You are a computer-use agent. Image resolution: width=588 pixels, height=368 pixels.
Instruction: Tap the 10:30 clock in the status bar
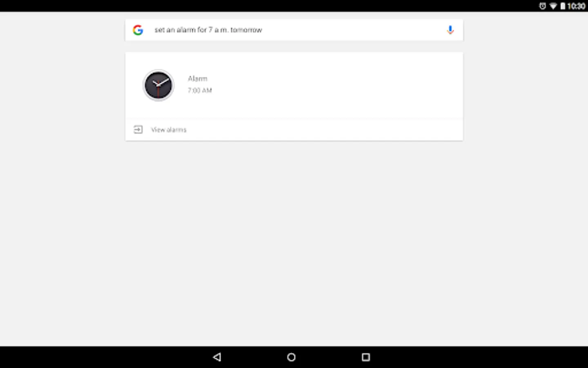pos(576,6)
